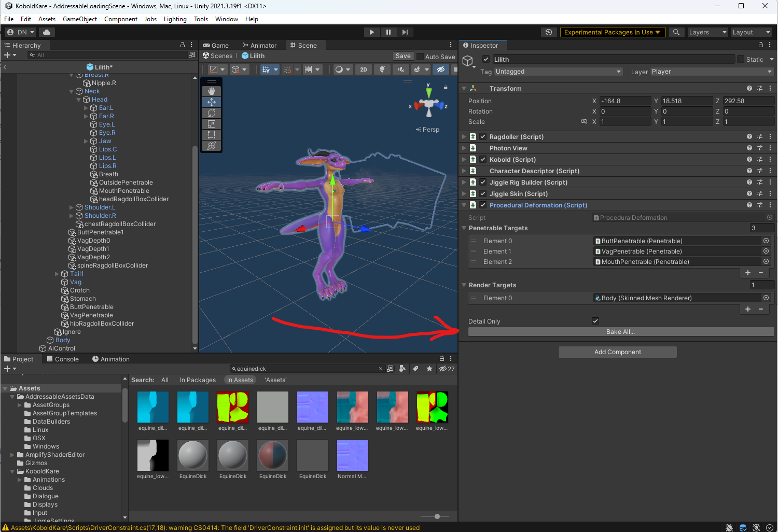
Task: Open the GameObject menu
Action: pyautogui.click(x=80, y=19)
